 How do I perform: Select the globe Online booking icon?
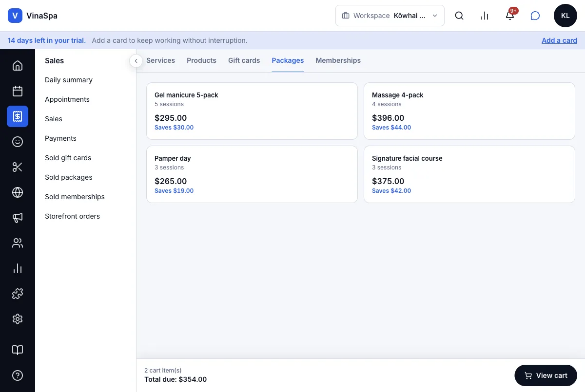click(18, 192)
